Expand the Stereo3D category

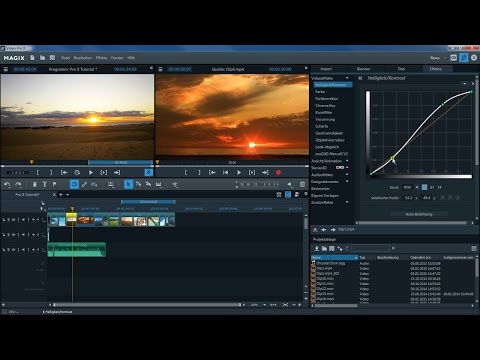pos(347,168)
